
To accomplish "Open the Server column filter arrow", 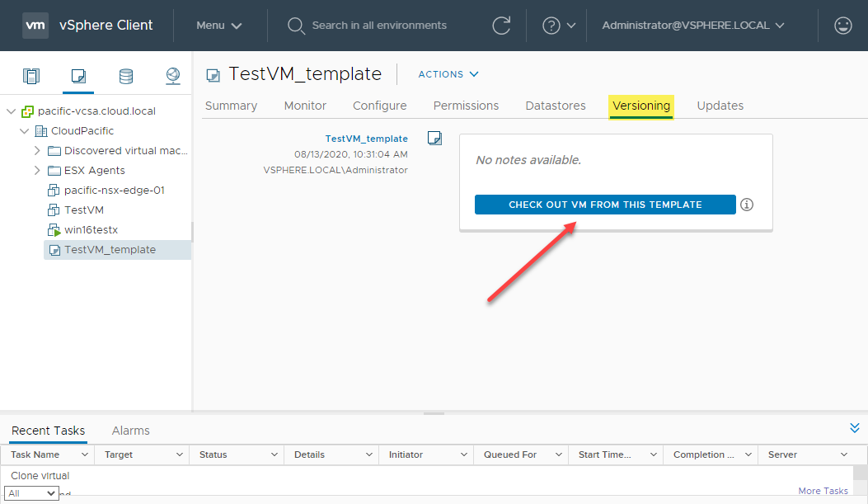I will [x=843, y=455].
